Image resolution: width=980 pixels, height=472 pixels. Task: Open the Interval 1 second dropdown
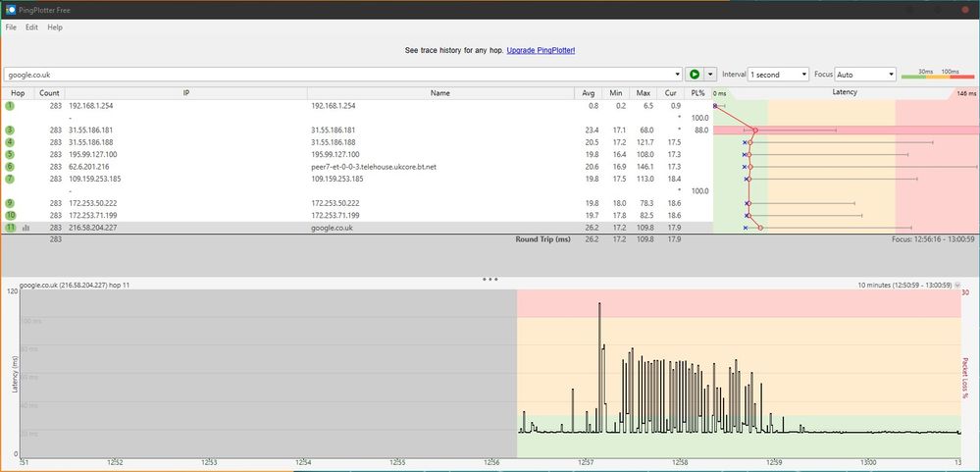point(778,75)
